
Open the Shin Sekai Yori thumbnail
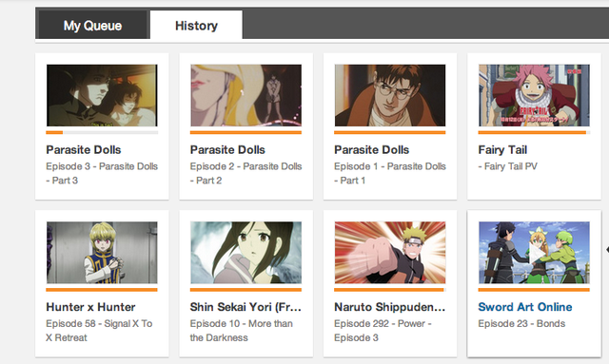246,253
